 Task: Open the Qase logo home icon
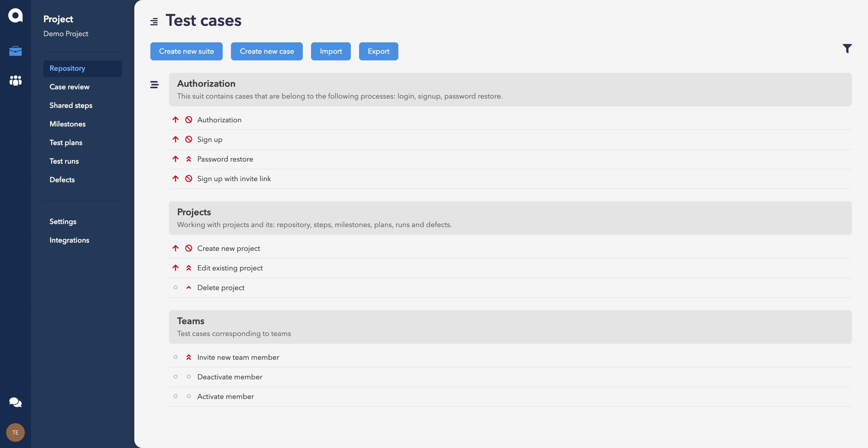(16, 15)
